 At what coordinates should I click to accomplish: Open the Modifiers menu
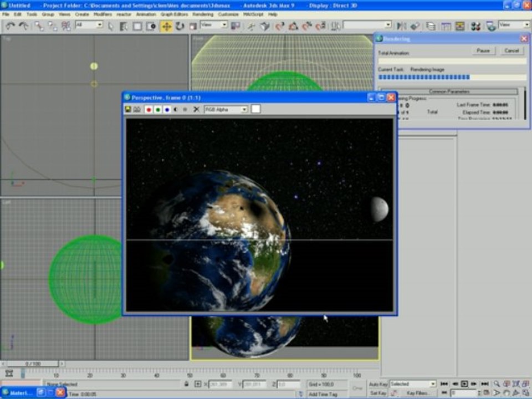(103, 14)
